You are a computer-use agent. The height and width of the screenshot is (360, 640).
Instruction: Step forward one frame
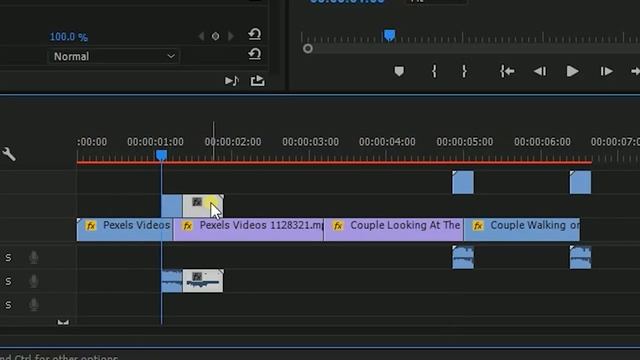[x=606, y=71]
